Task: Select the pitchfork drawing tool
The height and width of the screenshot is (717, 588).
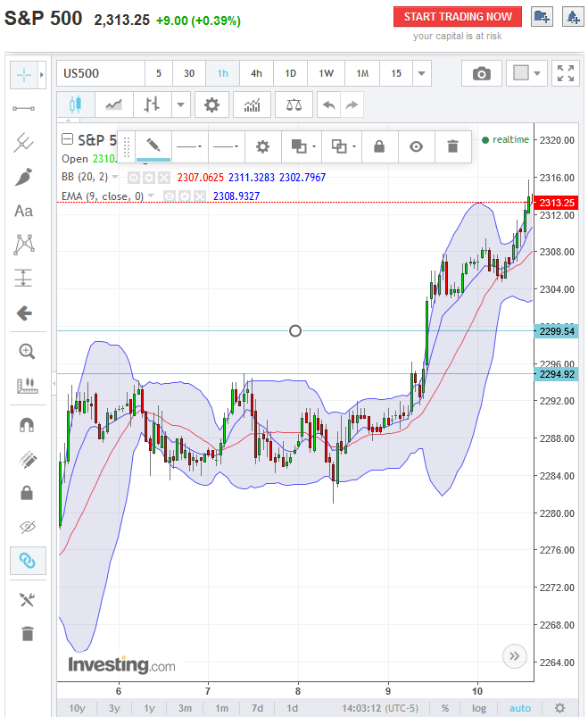Action: point(24,143)
